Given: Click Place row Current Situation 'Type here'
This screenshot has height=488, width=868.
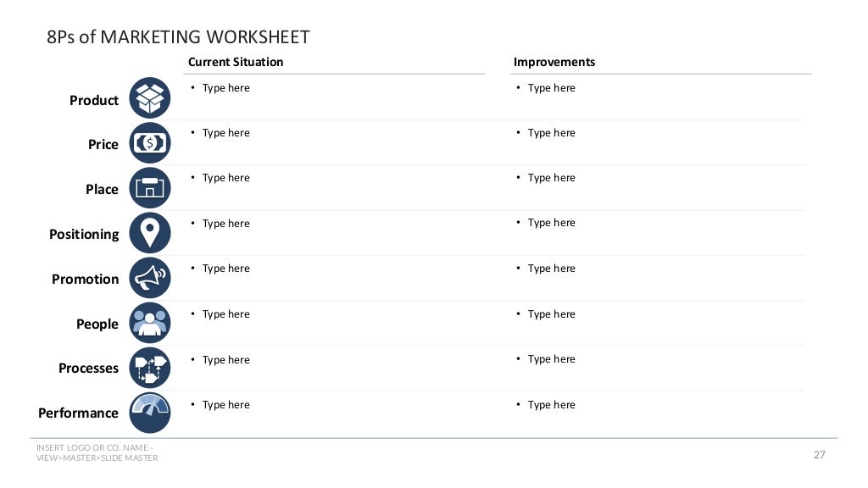Looking at the screenshot, I should pos(225,178).
